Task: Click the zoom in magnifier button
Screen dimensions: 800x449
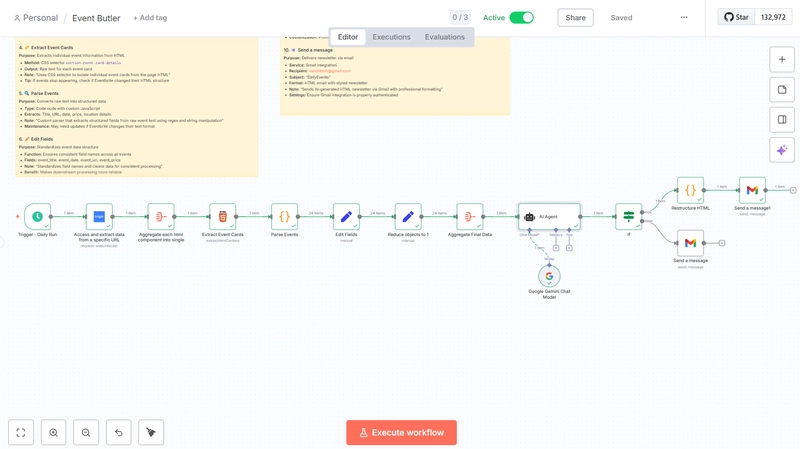Action: point(54,432)
